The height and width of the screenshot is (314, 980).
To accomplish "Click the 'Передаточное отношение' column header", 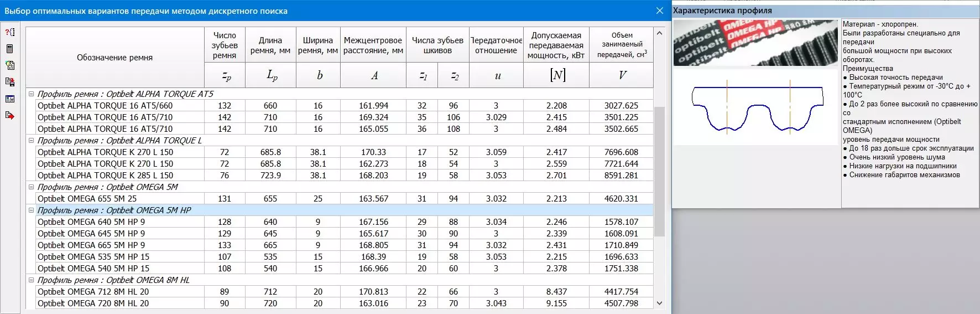I will pos(496,45).
